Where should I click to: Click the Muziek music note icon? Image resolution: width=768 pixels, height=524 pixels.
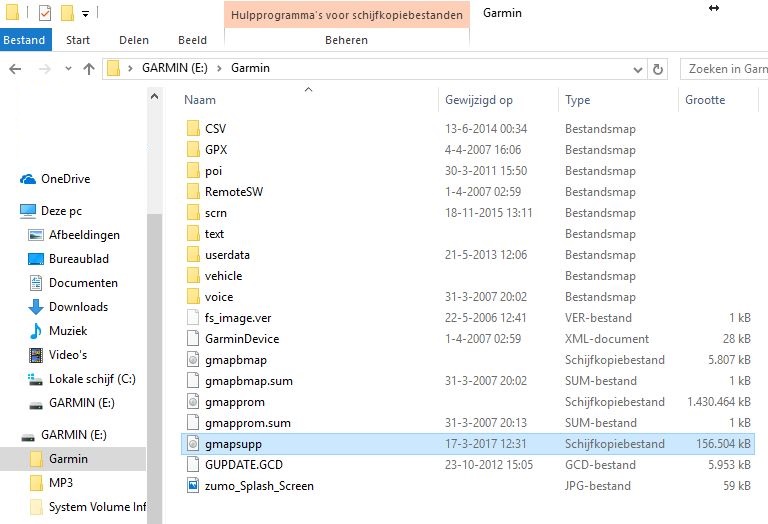pyautogui.click(x=36, y=331)
